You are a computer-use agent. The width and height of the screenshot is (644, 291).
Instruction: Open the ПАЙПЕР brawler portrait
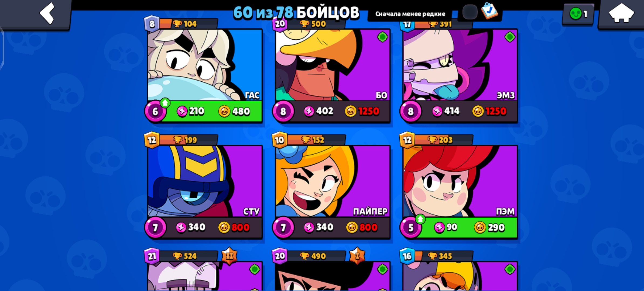pos(333,181)
